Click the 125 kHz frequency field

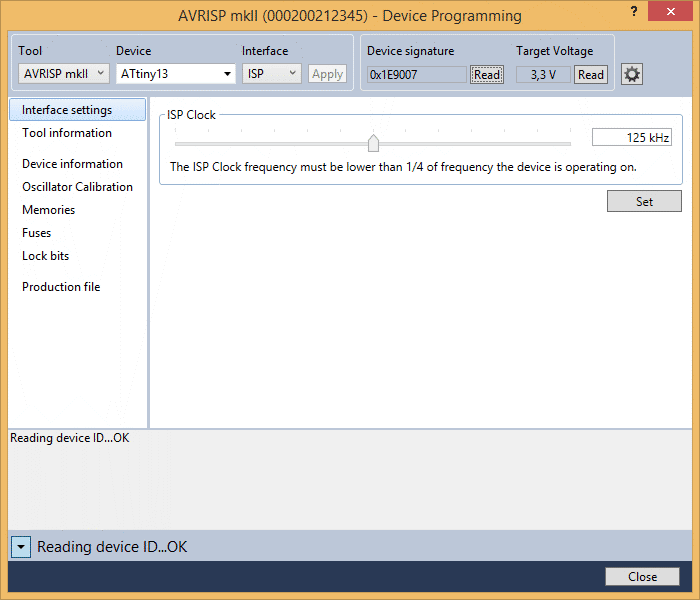(631, 138)
